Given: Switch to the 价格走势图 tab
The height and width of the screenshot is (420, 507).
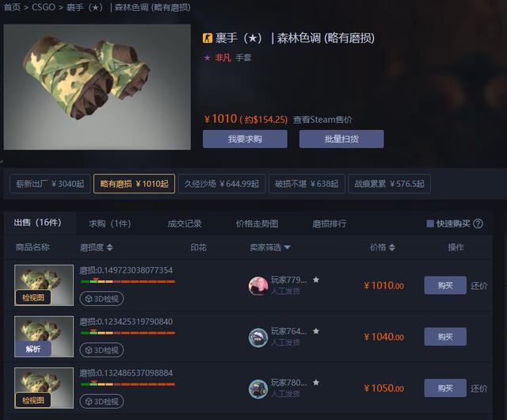Looking at the screenshot, I should tap(257, 223).
